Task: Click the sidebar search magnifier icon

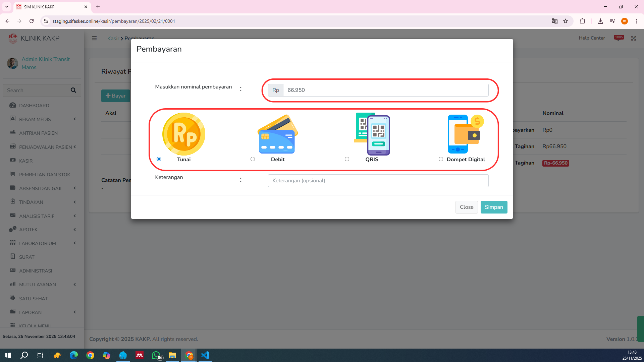Action: [x=73, y=90]
